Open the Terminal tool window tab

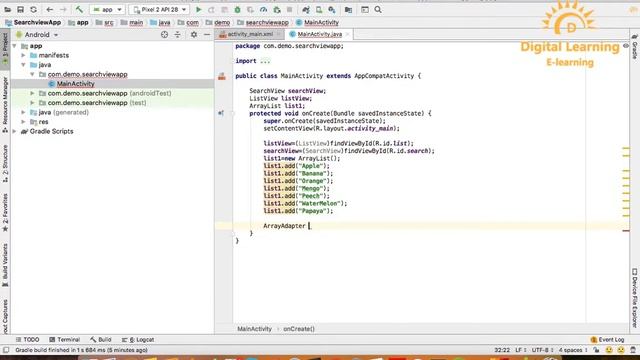click(x=64, y=340)
